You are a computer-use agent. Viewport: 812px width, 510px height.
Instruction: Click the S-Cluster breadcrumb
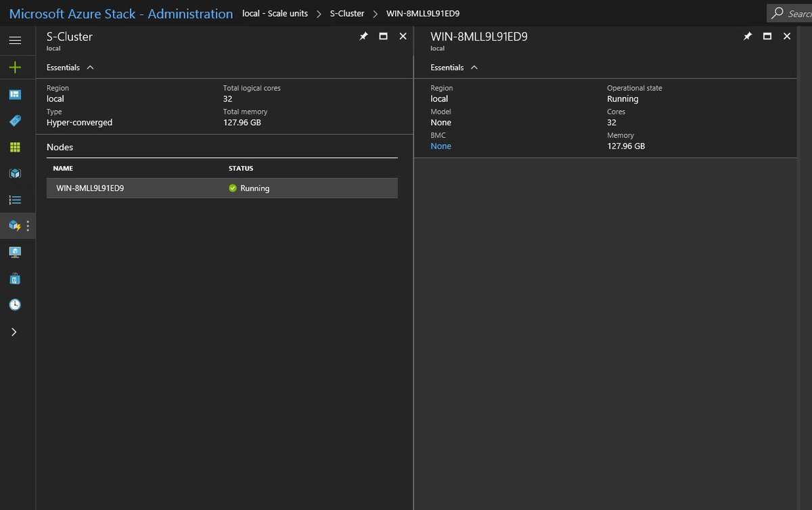(x=347, y=14)
